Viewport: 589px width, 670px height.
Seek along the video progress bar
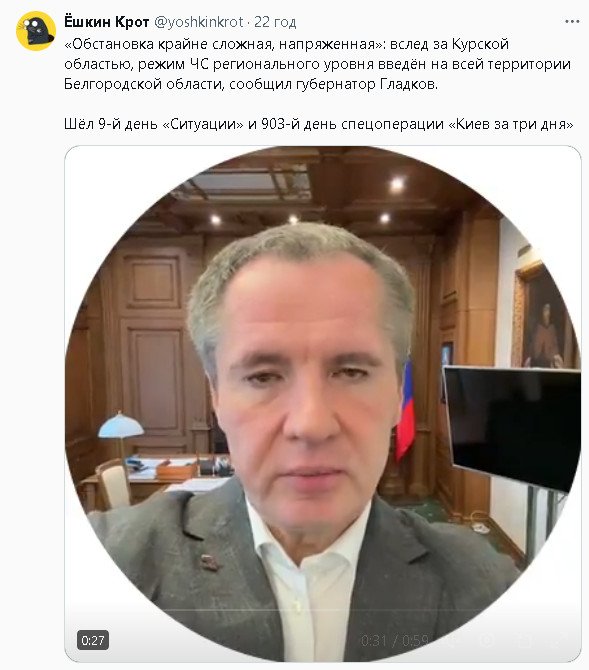coord(323,610)
